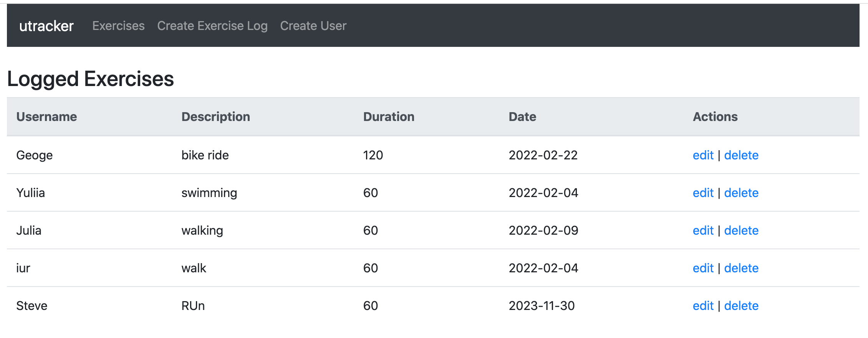868x338 pixels.
Task: Click the Duration column header
Action: click(389, 117)
